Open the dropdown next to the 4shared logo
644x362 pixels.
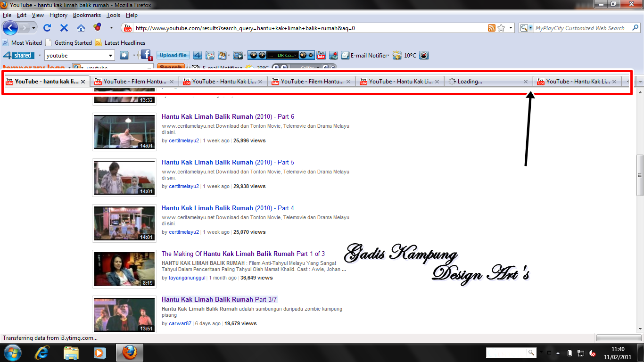tap(40, 56)
